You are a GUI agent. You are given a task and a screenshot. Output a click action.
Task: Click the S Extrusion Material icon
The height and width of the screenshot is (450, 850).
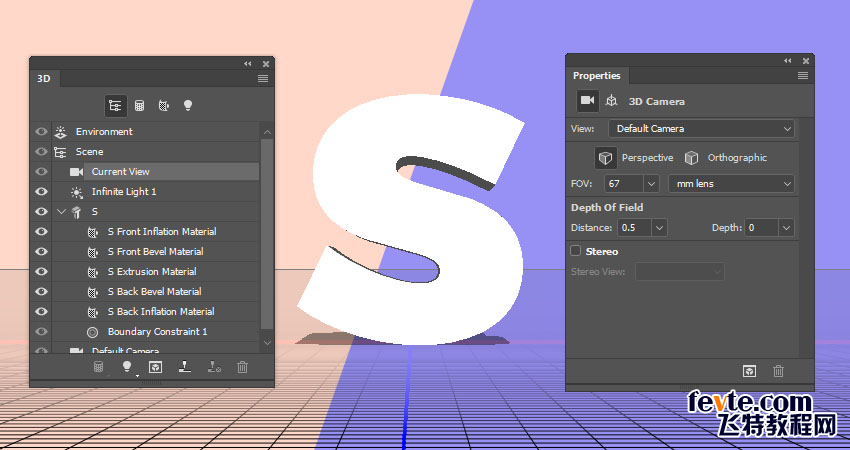pyautogui.click(x=93, y=272)
